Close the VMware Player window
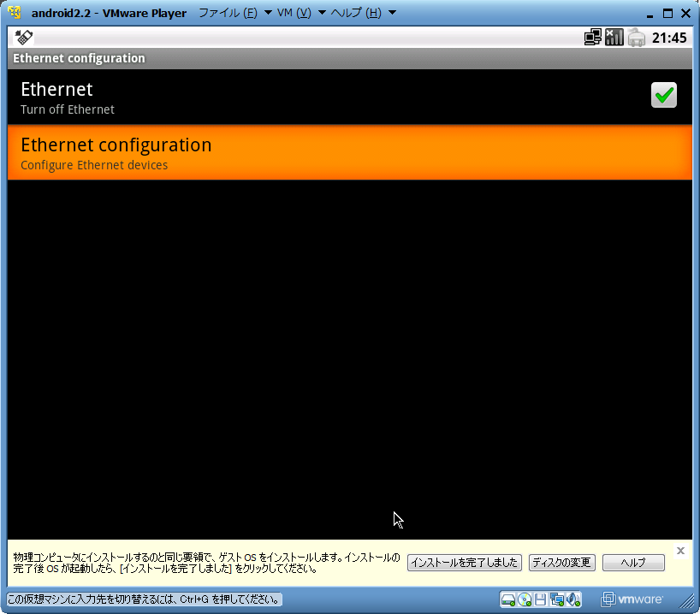 pyautogui.click(x=685, y=14)
